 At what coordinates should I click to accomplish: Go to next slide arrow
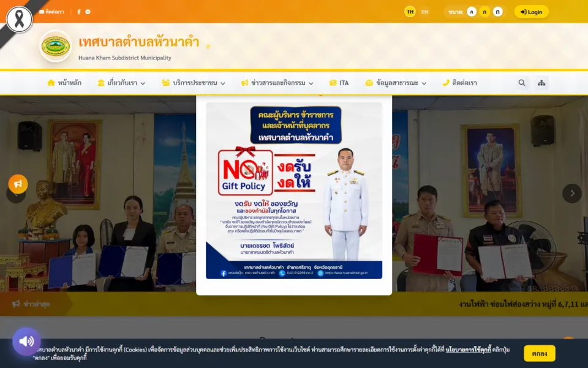tap(572, 193)
